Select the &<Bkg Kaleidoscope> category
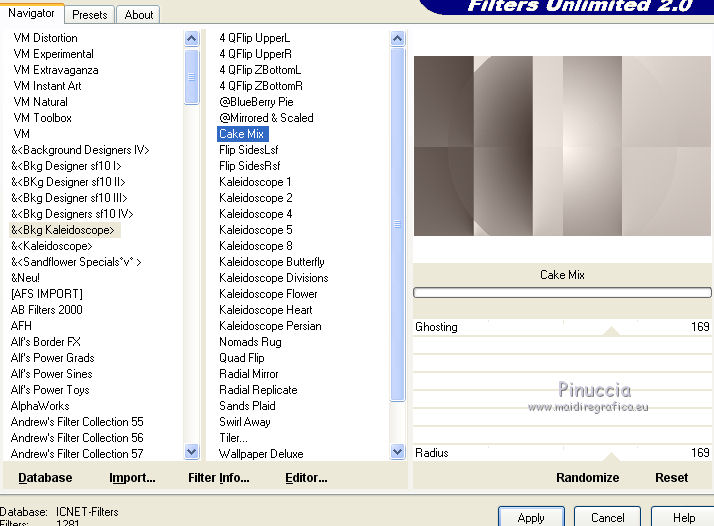The image size is (714, 526). 63,230
